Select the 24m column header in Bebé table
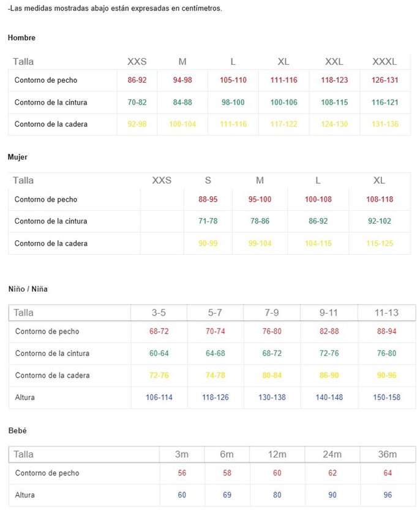The image size is (420, 519). [332, 454]
